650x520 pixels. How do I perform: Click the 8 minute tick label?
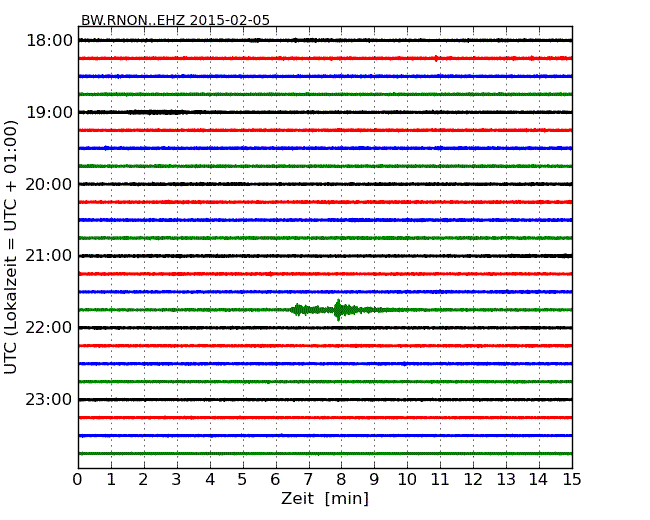point(341,480)
